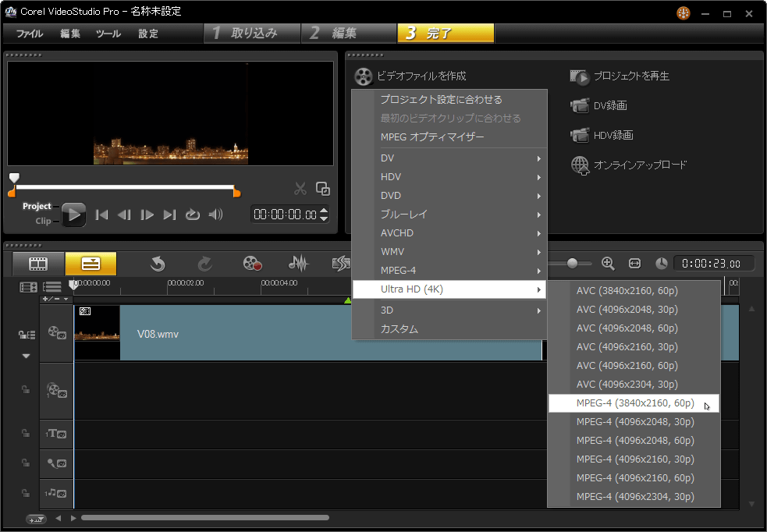This screenshot has width=767, height=532.
Task: Click the Redo arrow in timeline toolbar
Action: [204, 264]
